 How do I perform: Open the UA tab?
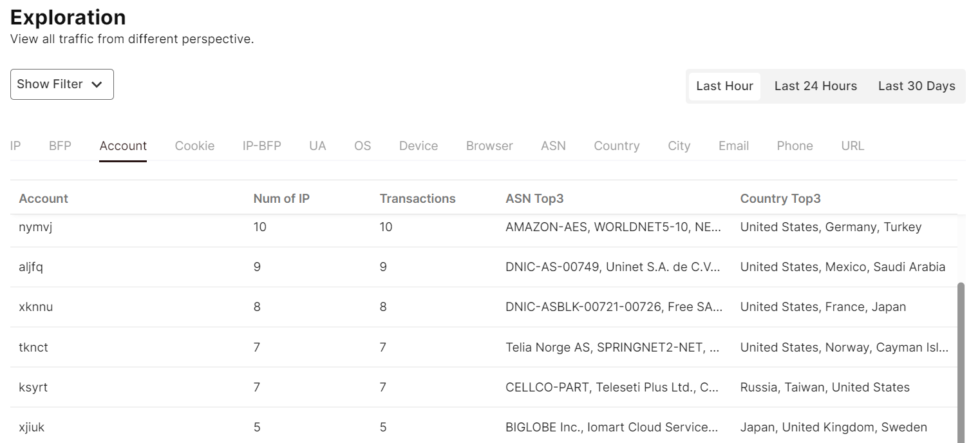[x=317, y=146]
